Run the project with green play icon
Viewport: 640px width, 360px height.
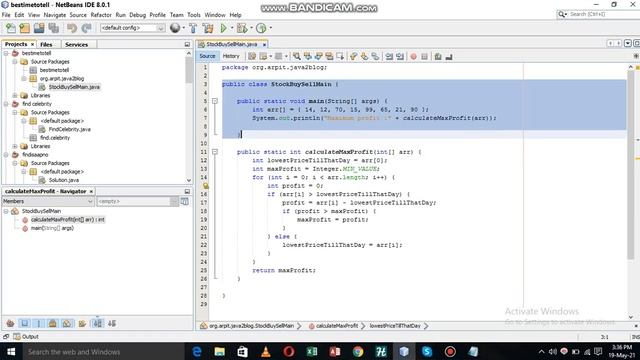point(224,28)
